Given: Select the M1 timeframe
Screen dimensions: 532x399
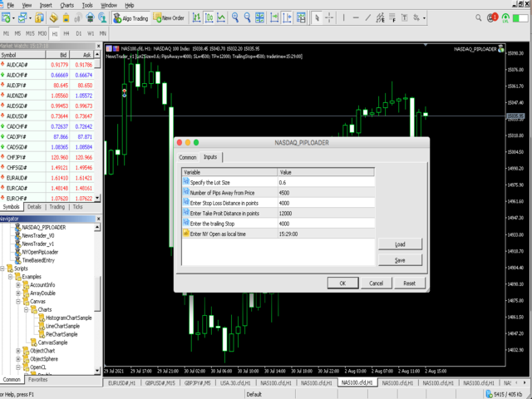Looking at the screenshot, I should point(6,33).
